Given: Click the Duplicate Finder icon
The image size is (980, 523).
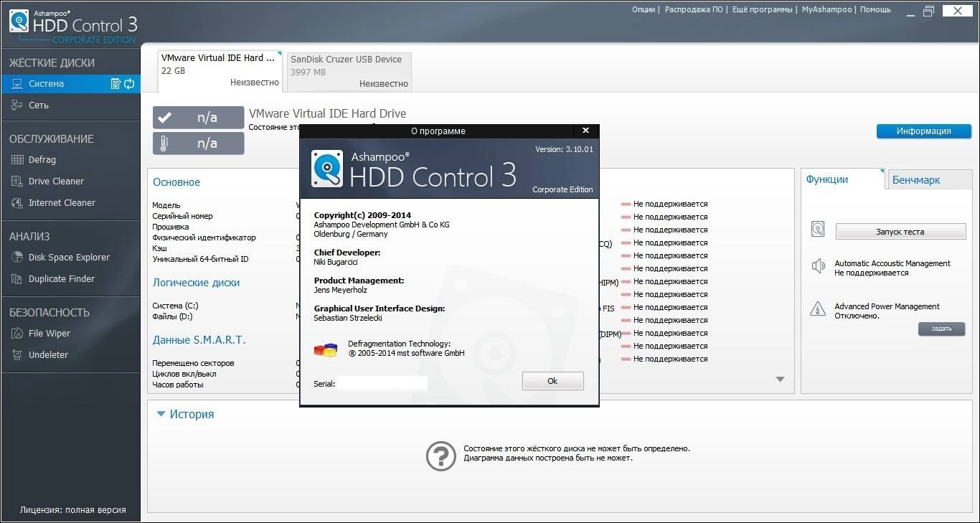Looking at the screenshot, I should coord(16,279).
